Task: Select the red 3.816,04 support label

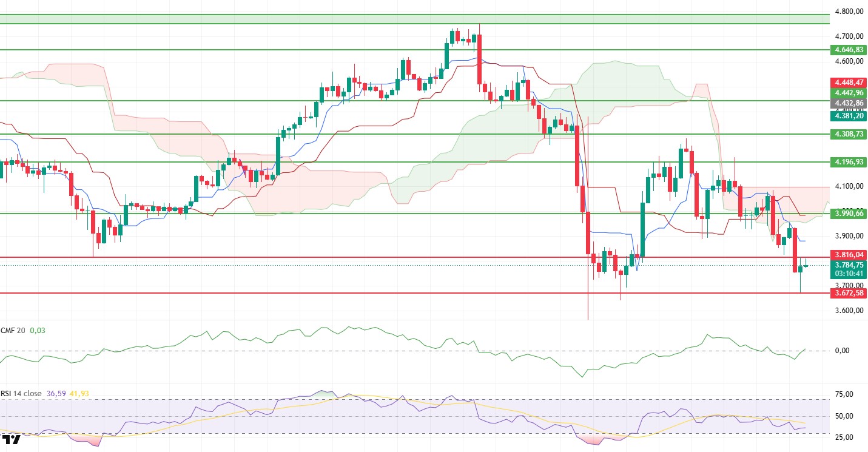Action: pos(849,255)
